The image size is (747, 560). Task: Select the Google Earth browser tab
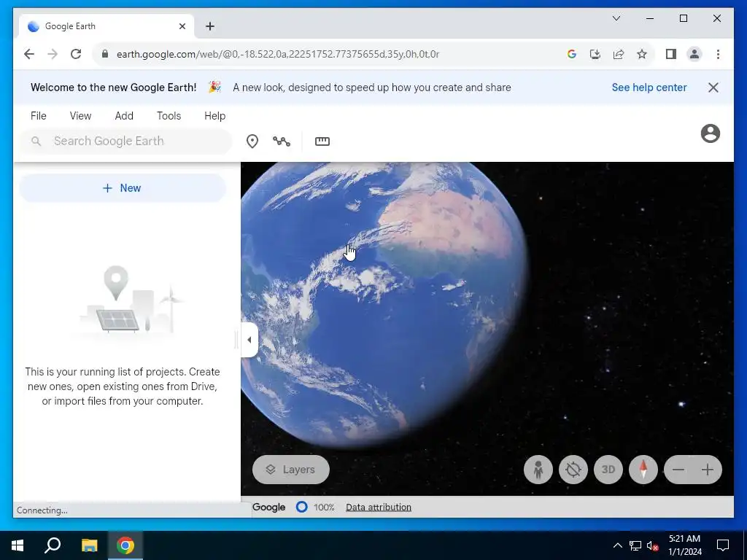coord(107,26)
